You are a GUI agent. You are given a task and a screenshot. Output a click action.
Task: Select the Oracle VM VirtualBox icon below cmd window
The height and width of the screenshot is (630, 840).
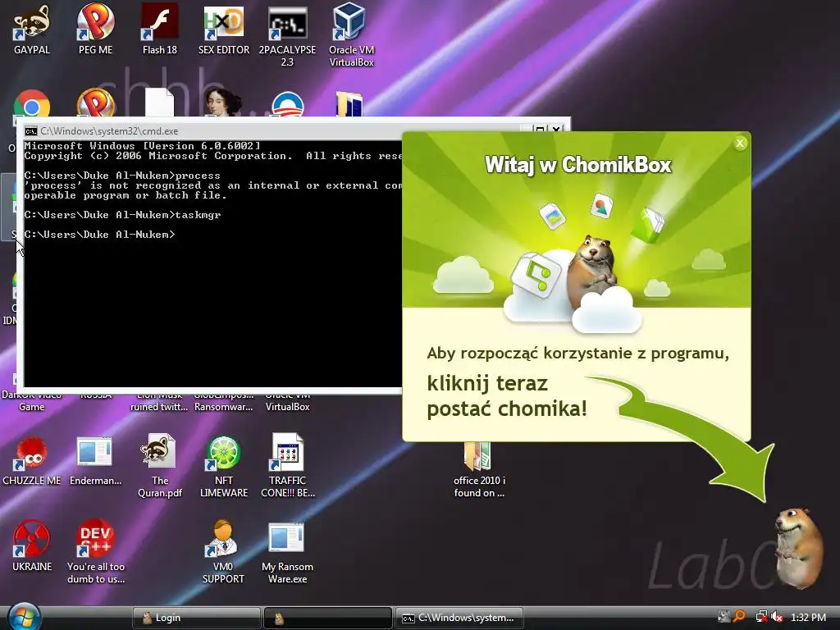coord(288,403)
